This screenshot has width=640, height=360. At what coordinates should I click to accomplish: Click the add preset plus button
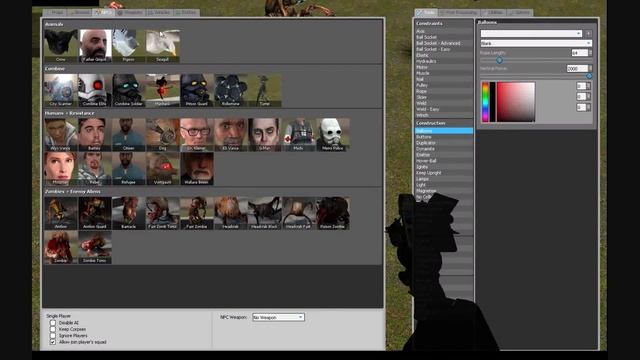tap(588, 33)
